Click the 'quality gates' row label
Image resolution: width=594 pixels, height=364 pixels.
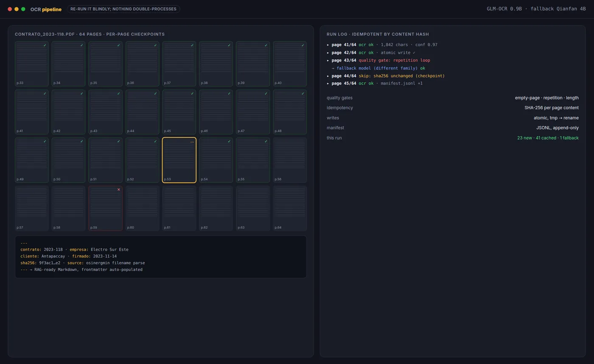point(339,98)
